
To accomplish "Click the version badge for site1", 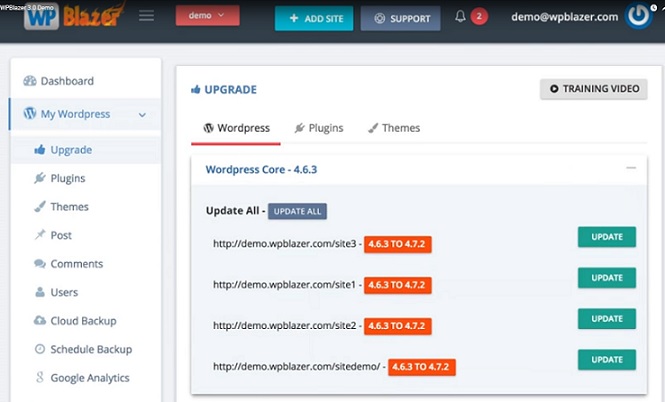I will (x=397, y=285).
